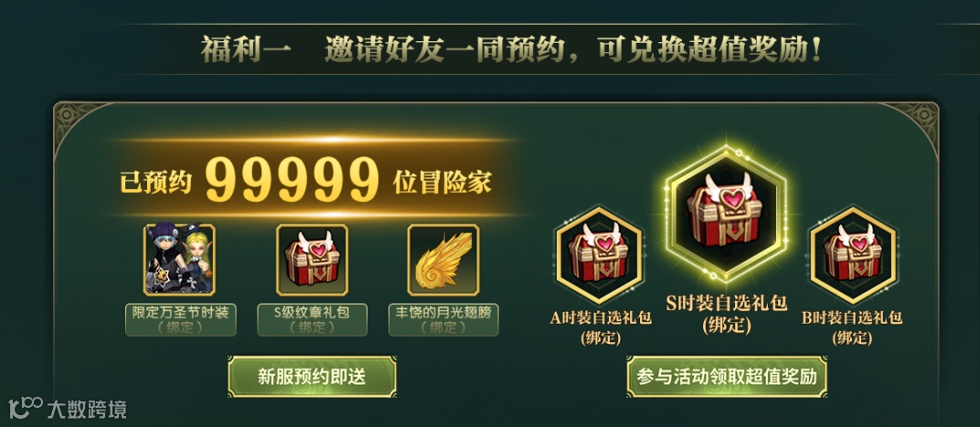
Task: Click the 大数跨境 watermark text
Action: tap(87, 410)
